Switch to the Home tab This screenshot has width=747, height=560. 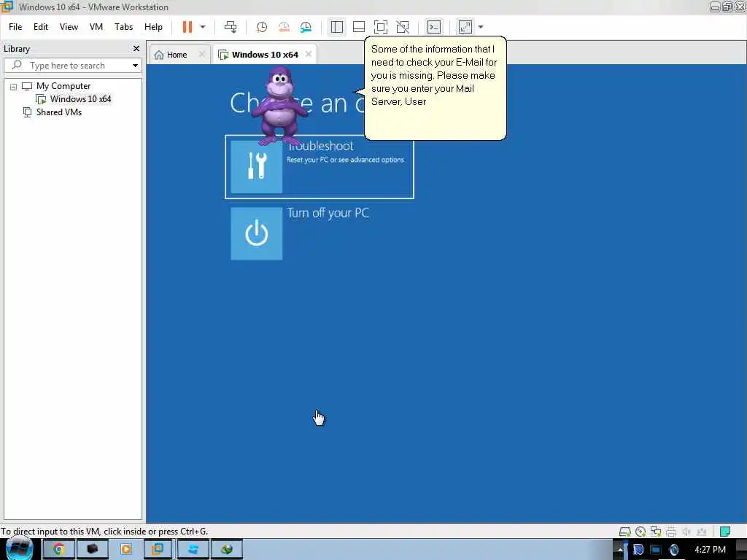177,55
